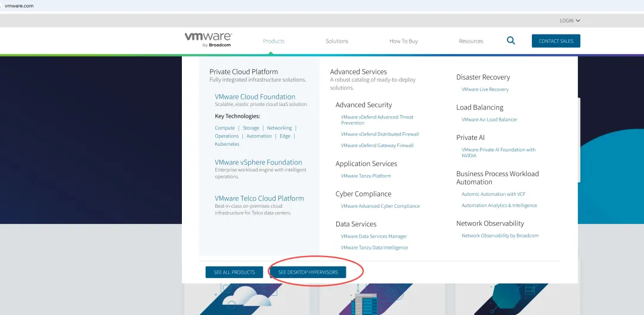Open VMware vDefend Gateway Firewall link

point(377,146)
